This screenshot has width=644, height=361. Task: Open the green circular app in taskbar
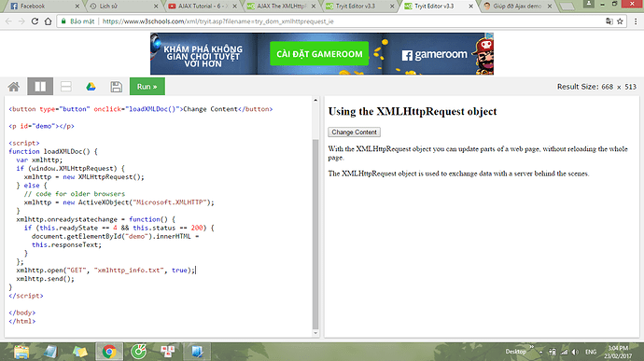click(x=139, y=352)
